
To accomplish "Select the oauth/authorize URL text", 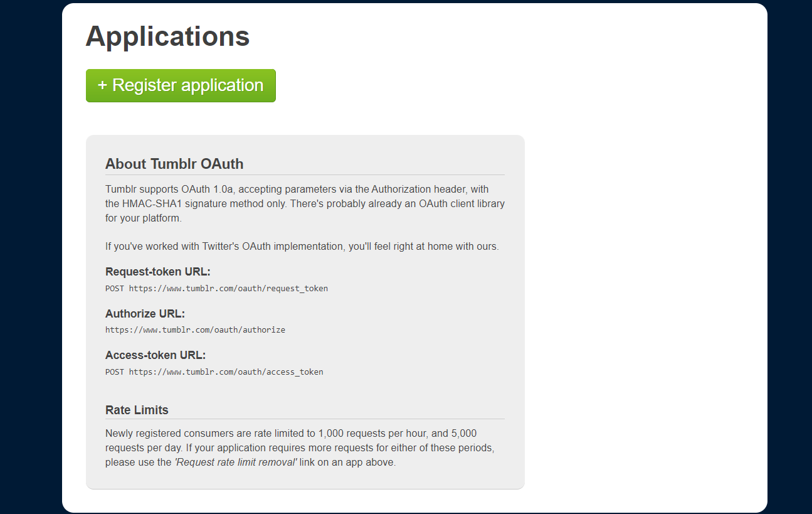I will click(x=195, y=330).
